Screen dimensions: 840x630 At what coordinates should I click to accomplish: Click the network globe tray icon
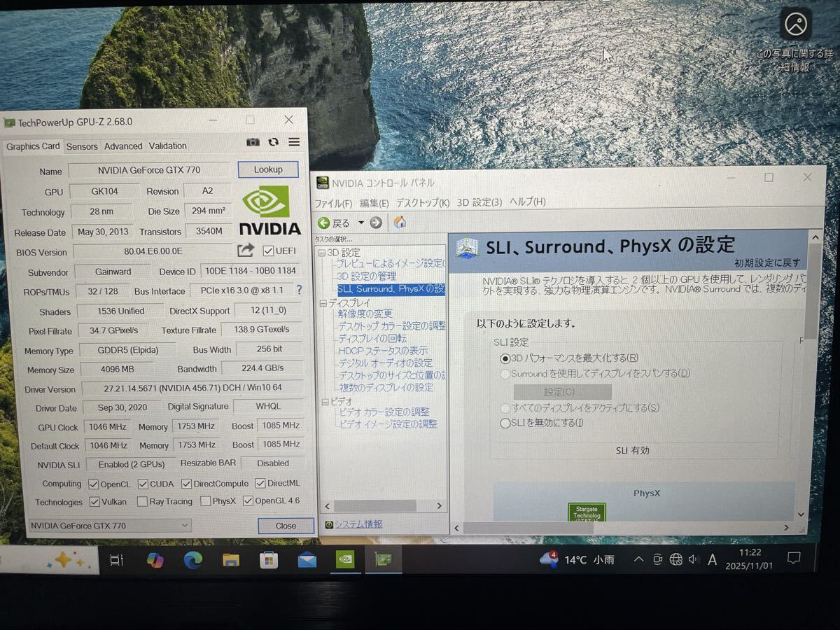[675, 559]
